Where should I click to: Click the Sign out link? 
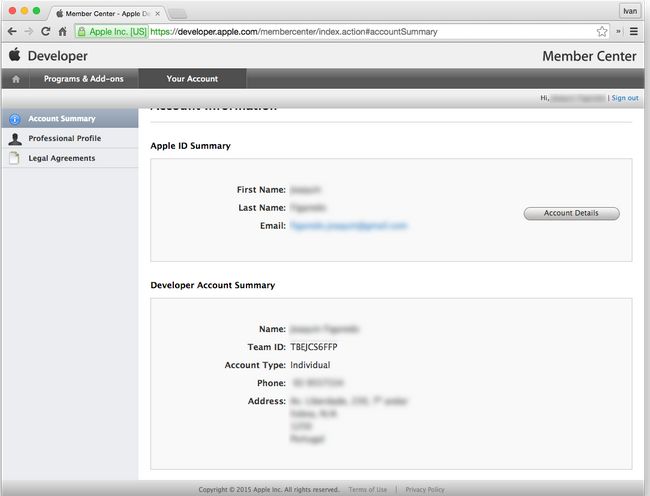(625, 98)
